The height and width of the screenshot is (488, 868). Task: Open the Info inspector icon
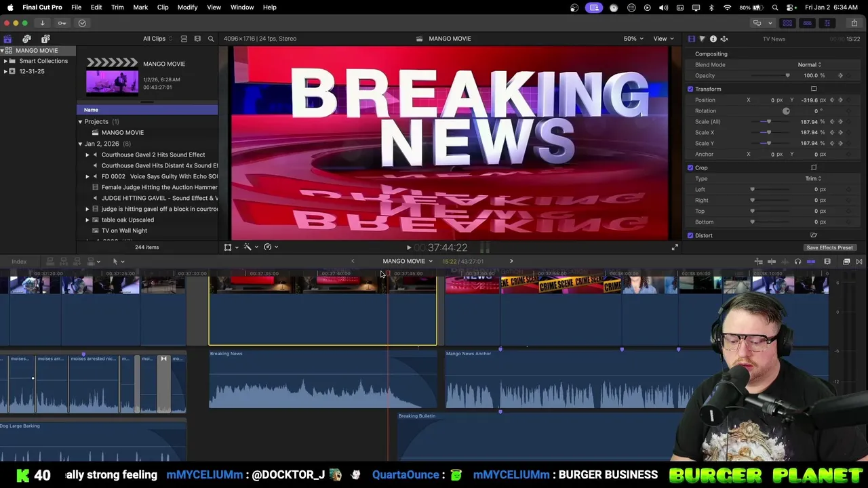tap(713, 39)
